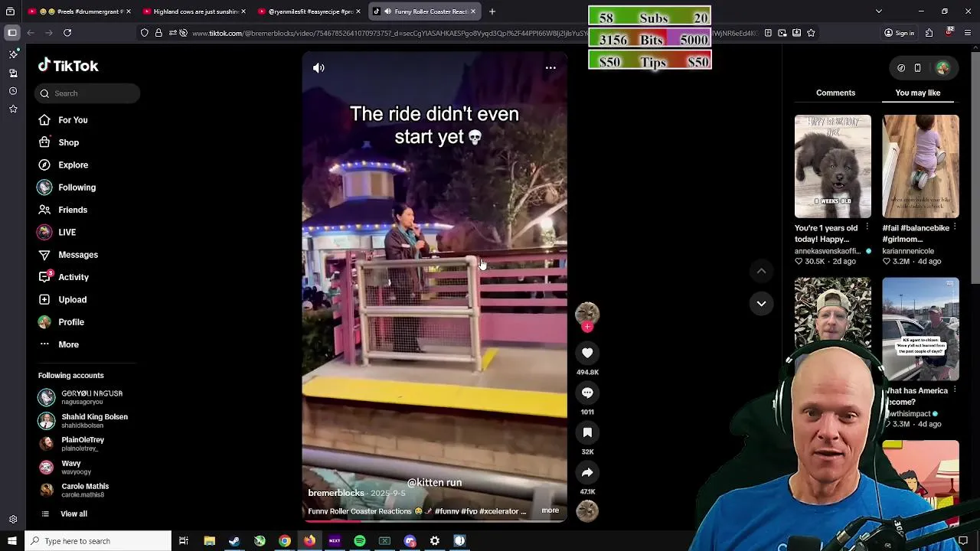Open options for the puppy birthday video
The width and height of the screenshot is (980, 551).
[867, 228]
